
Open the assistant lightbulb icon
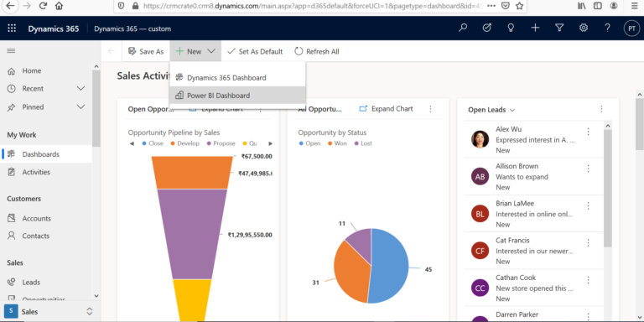[511, 28]
